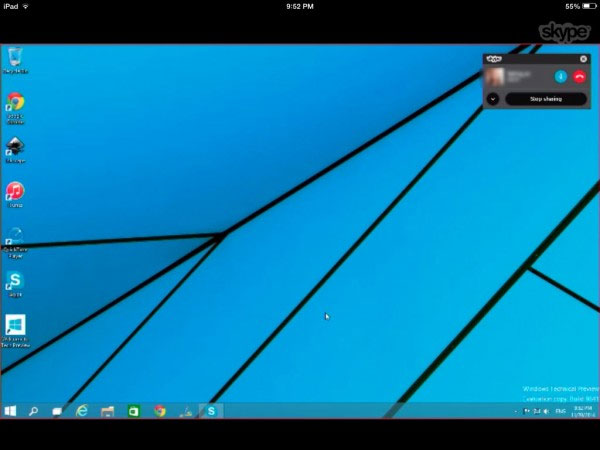
Task: Click the caller's avatar thumbnail
Action: coord(495,77)
